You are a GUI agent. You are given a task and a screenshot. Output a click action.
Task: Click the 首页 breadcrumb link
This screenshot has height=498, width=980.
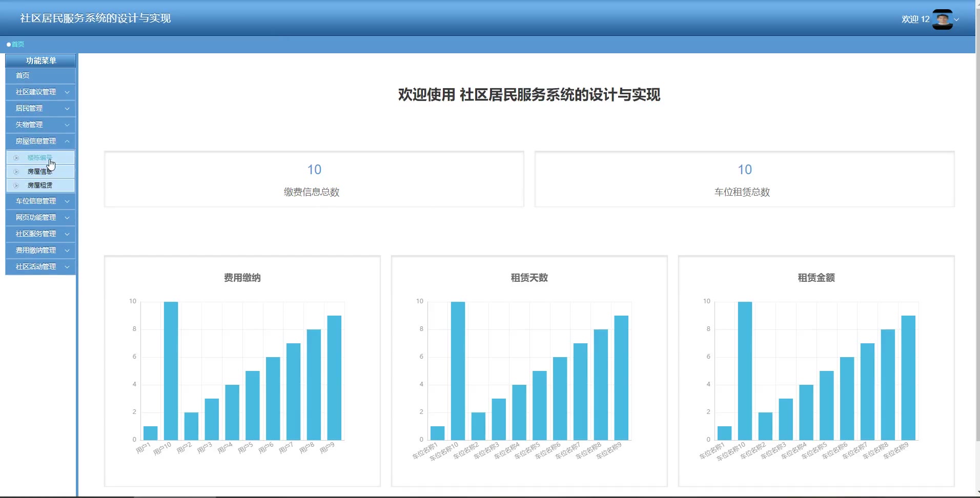pos(18,45)
